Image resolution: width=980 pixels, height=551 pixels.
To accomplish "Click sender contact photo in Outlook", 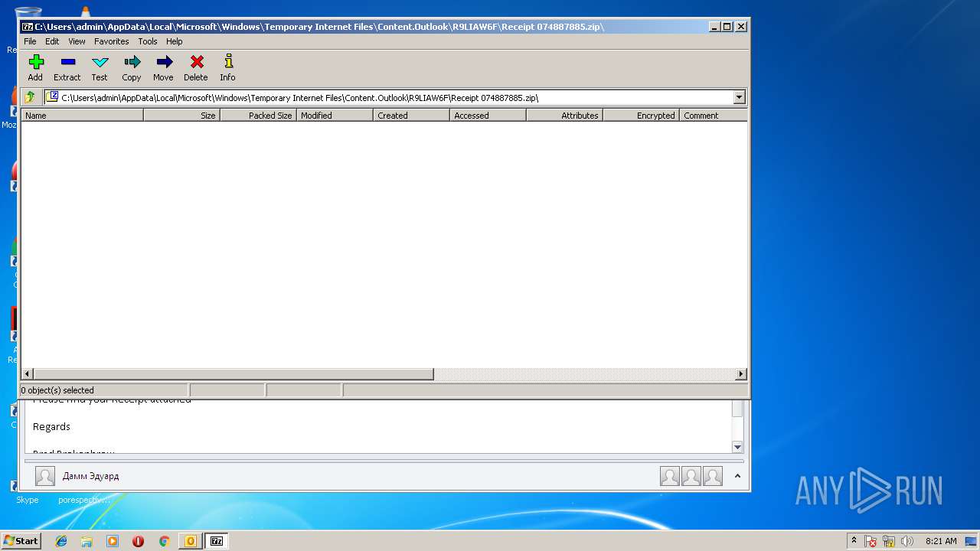I will click(x=45, y=476).
